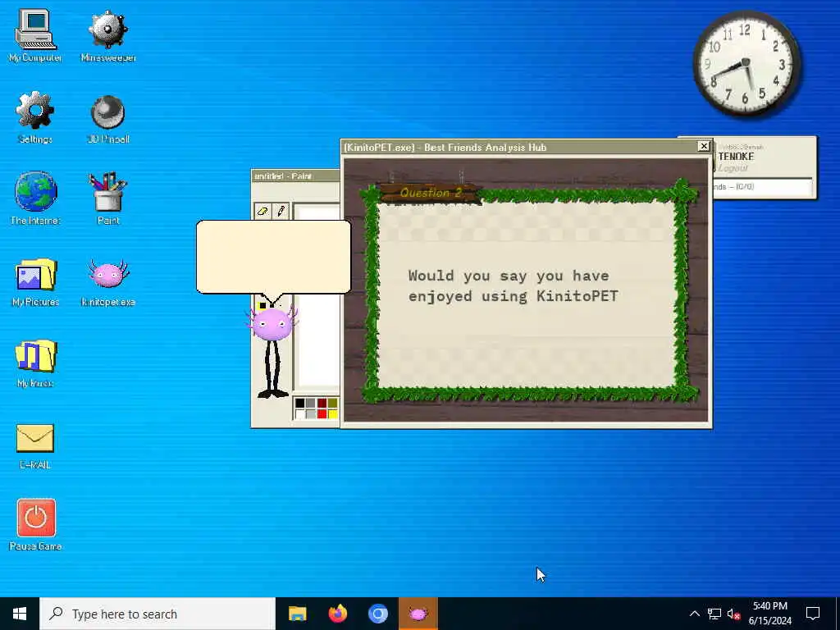The height and width of the screenshot is (630, 840).
Task: Click the Logout link in user panel
Action: [733, 168]
